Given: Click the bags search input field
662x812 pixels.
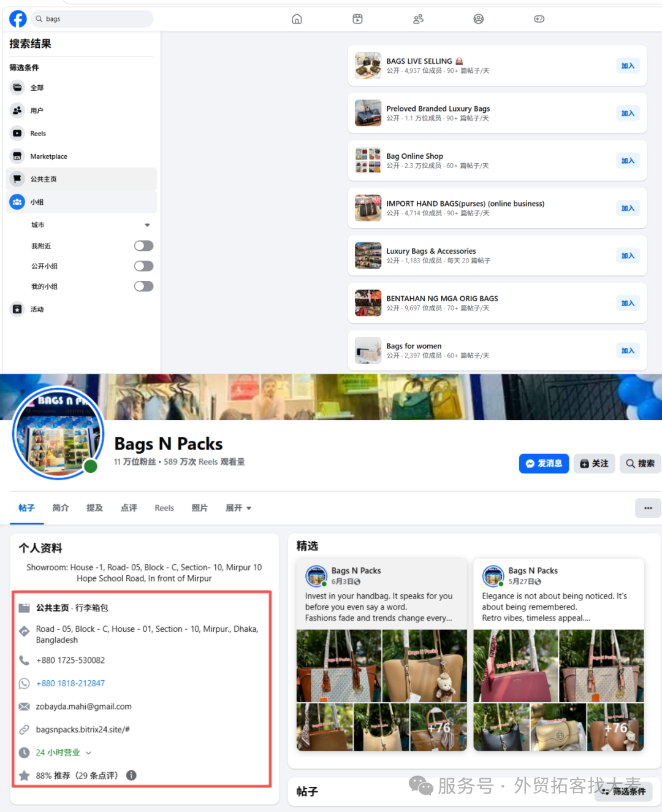Looking at the screenshot, I should pos(92,19).
